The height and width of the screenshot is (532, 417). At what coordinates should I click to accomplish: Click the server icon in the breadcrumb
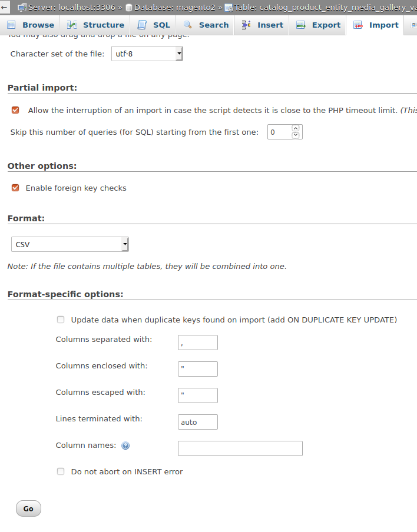click(x=22, y=7)
